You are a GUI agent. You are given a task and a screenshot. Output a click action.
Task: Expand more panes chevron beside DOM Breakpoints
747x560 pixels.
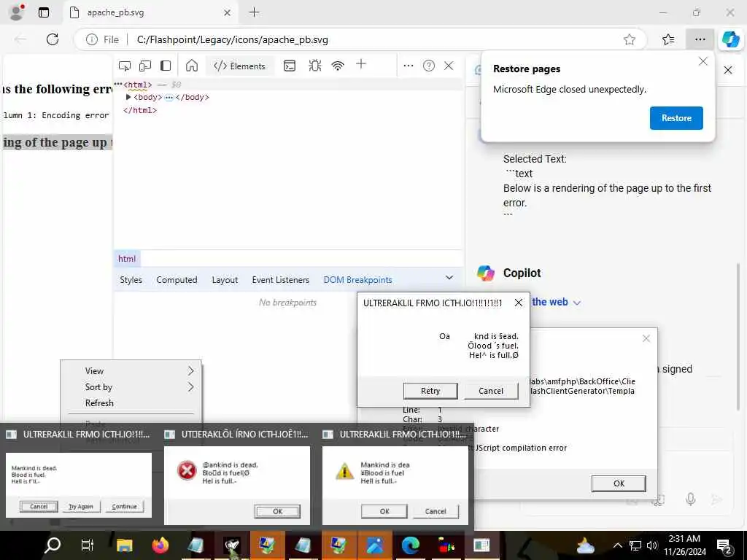click(449, 278)
